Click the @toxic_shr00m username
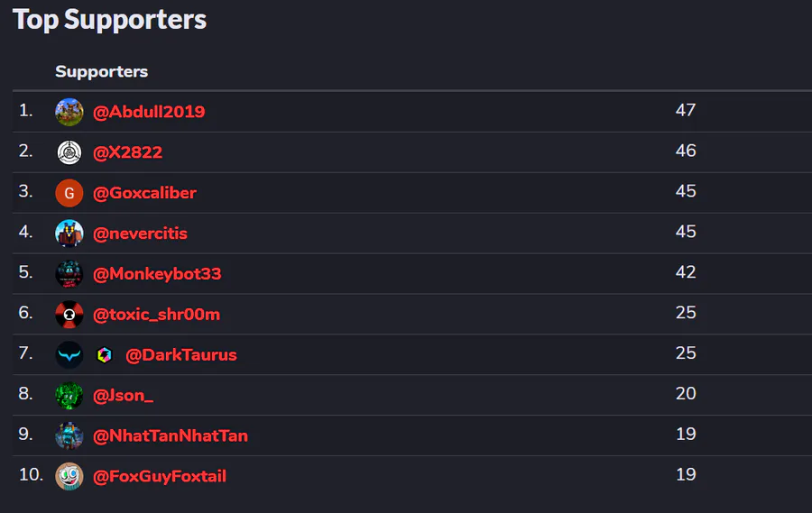The width and height of the screenshot is (812, 513). point(156,314)
